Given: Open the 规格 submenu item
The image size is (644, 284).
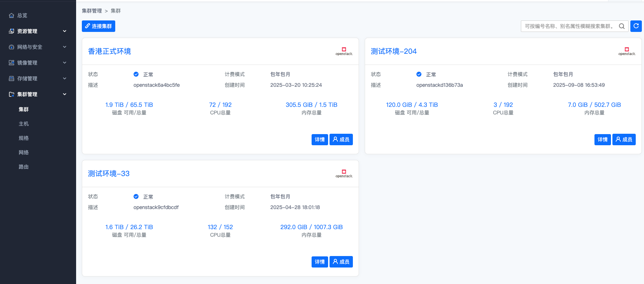Looking at the screenshot, I should click(24, 138).
